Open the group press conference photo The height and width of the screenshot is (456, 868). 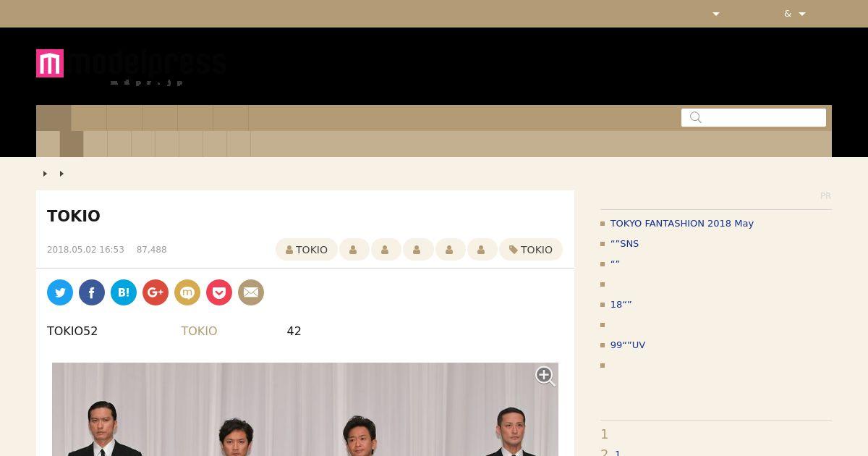(305, 409)
